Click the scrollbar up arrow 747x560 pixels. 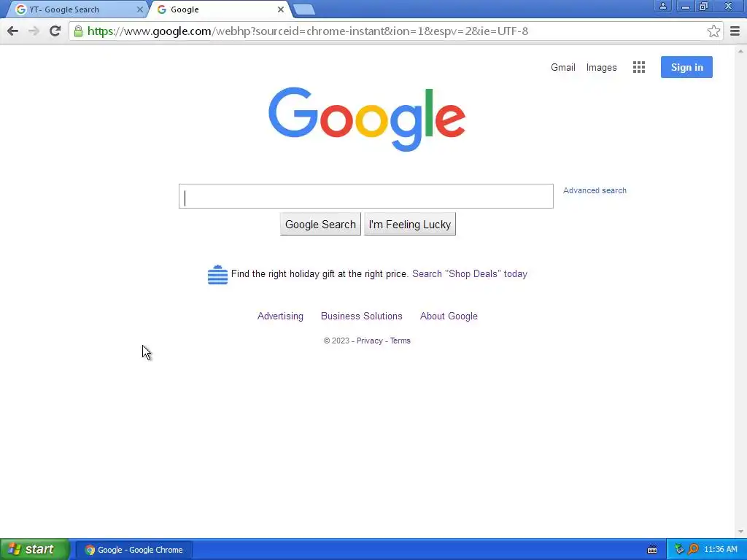pyautogui.click(x=740, y=51)
